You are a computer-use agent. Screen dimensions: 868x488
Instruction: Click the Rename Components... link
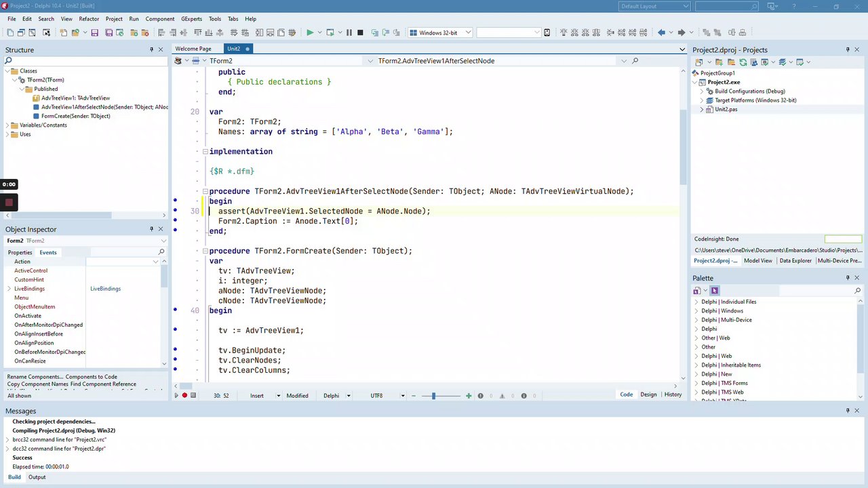tap(35, 377)
